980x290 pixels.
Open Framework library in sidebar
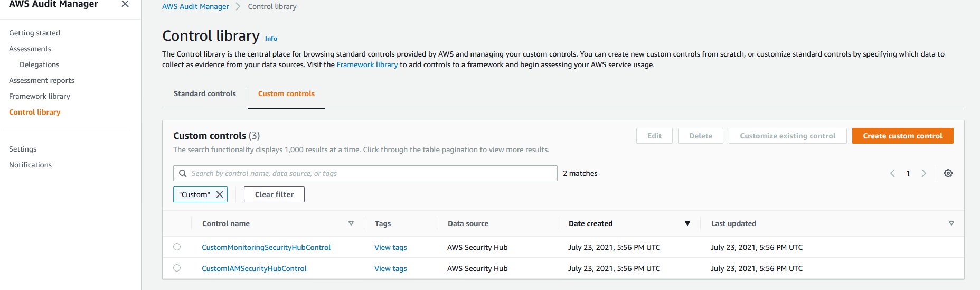coord(40,96)
